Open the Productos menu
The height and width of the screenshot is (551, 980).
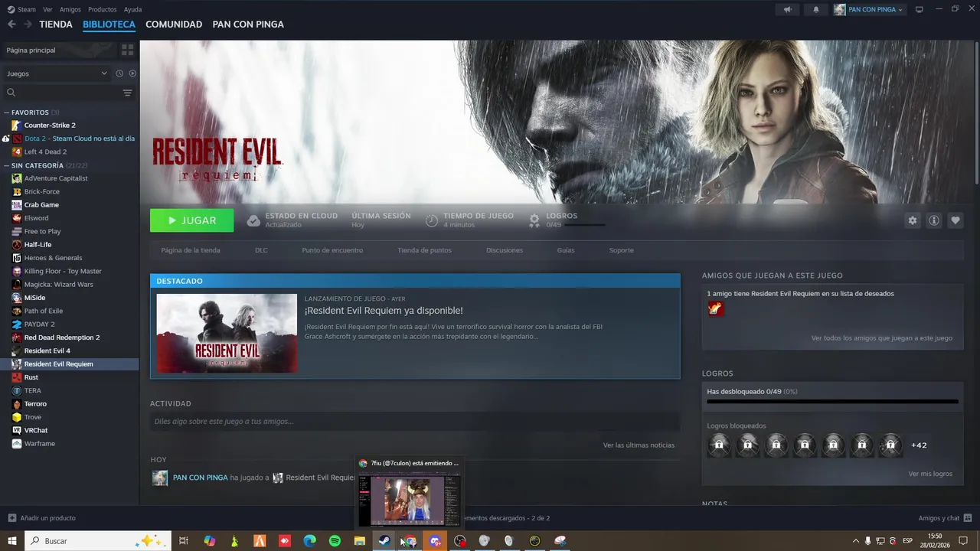tap(102, 9)
